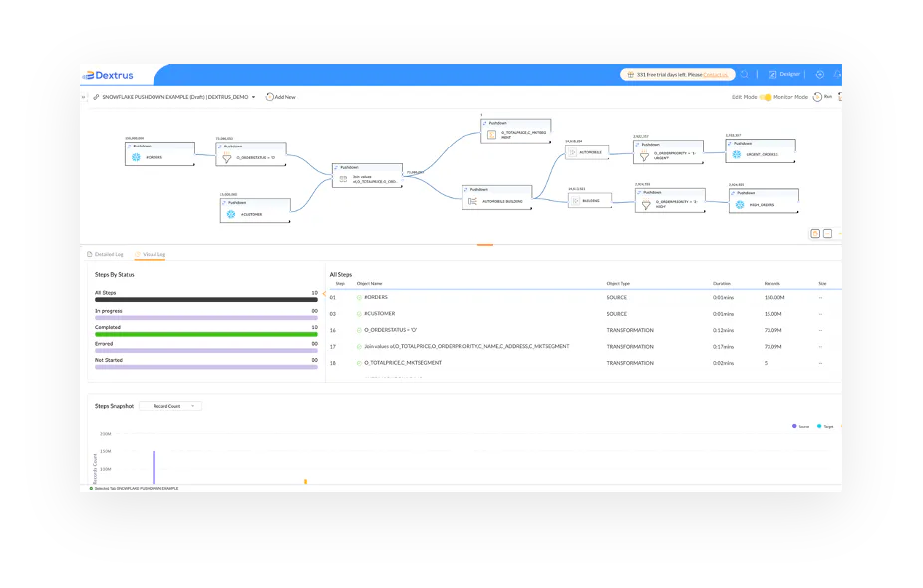Viewport: 923px width, 588px height.
Task: Click the AUTOMOBILE BUILDING split node icon
Action: [472, 202]
